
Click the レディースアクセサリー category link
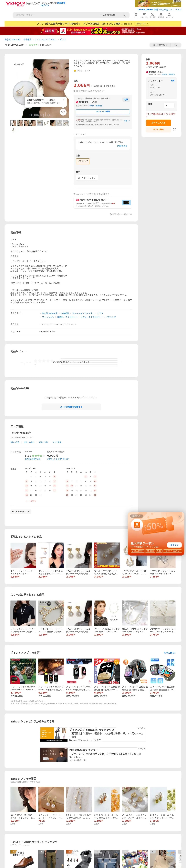pos(92,317)
